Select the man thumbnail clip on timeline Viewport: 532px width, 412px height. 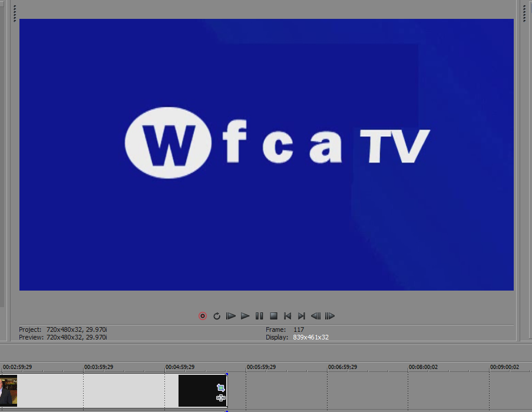(x=8, y=391)
